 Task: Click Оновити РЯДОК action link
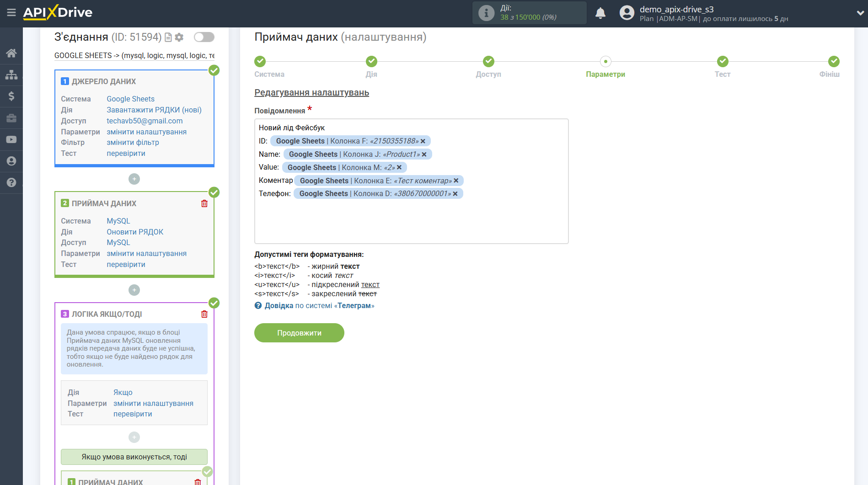[x=135, y=232]
